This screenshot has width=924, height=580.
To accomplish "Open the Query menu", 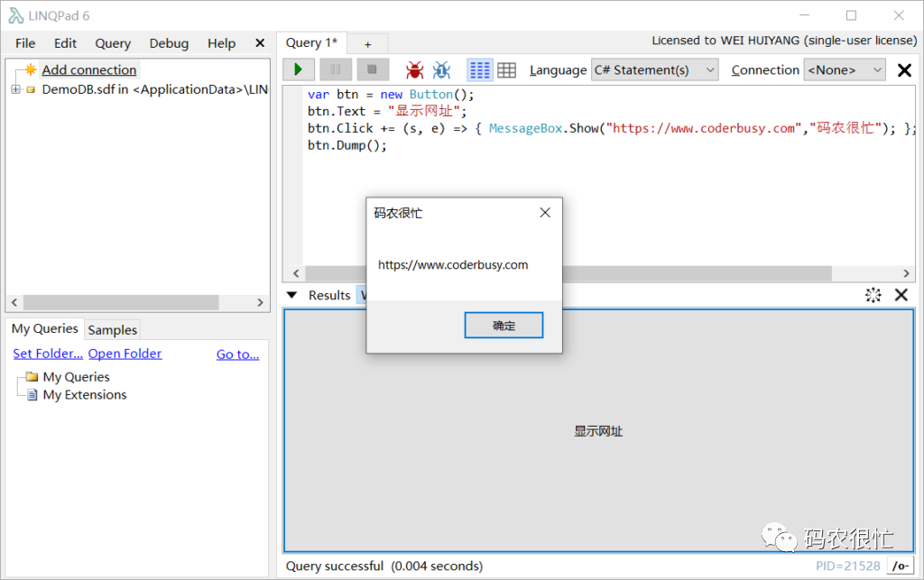I will pos(113,43).
